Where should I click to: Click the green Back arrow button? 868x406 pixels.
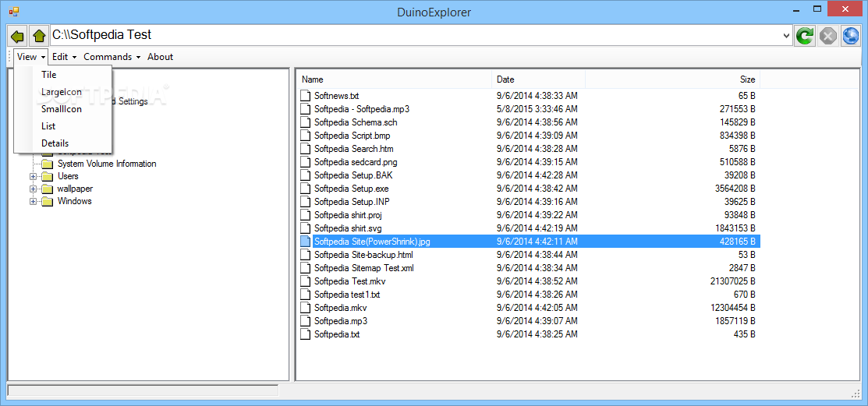18,37
